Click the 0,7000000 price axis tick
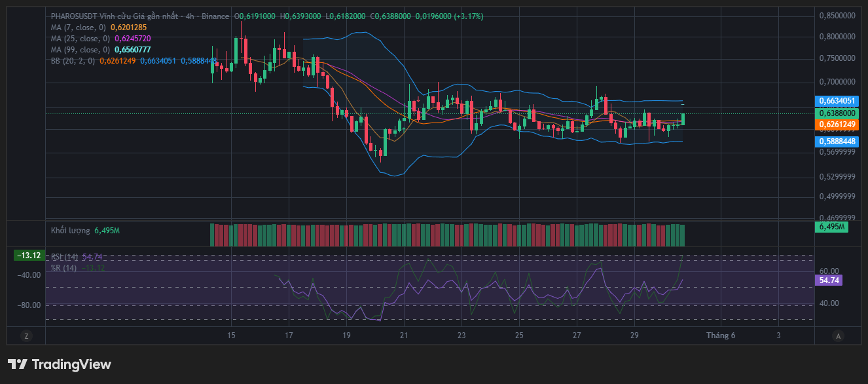868x384 pixels. coord(837,83)
